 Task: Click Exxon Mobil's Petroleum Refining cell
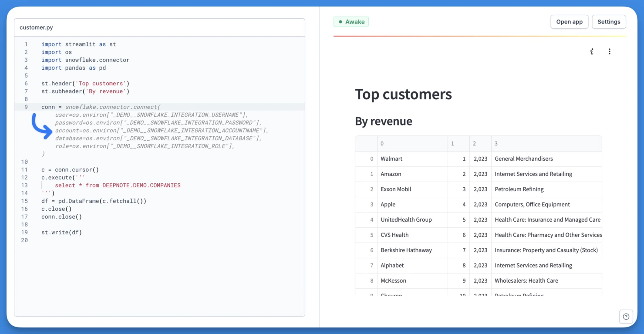546,189
